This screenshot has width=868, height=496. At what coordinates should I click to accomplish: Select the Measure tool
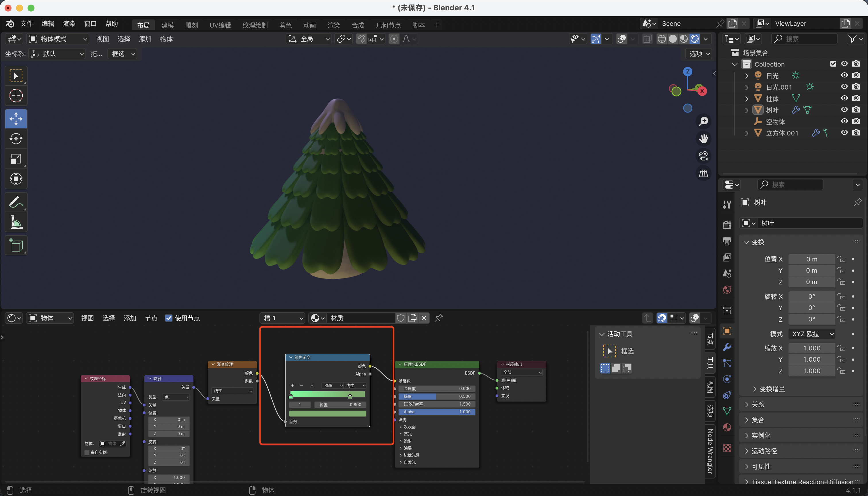(x=16, y=222)
